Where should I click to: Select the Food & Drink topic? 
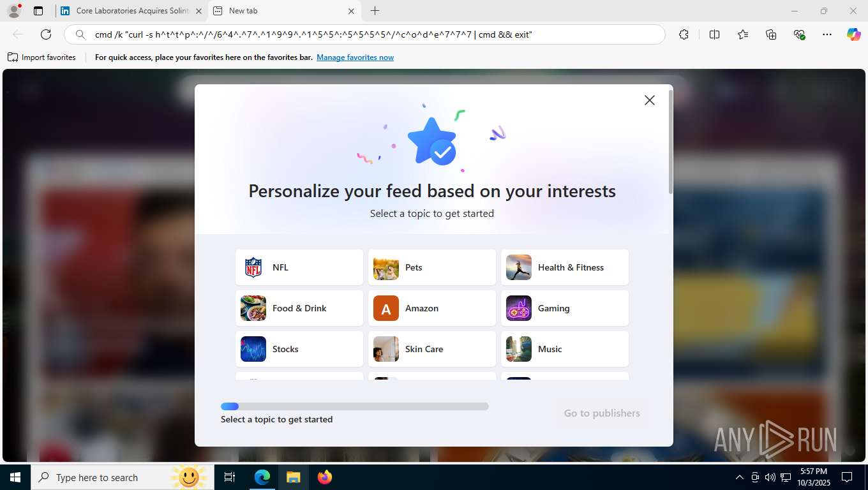(x=299, y=308)
